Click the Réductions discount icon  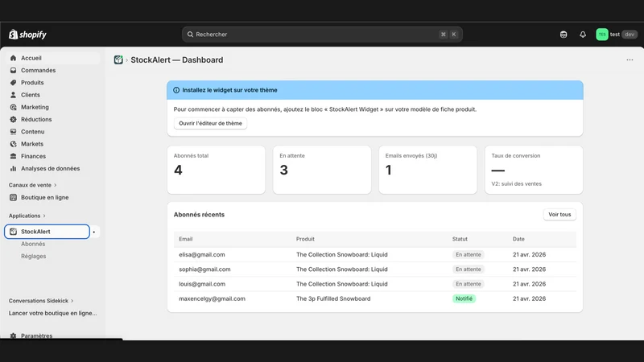point(13,119)
